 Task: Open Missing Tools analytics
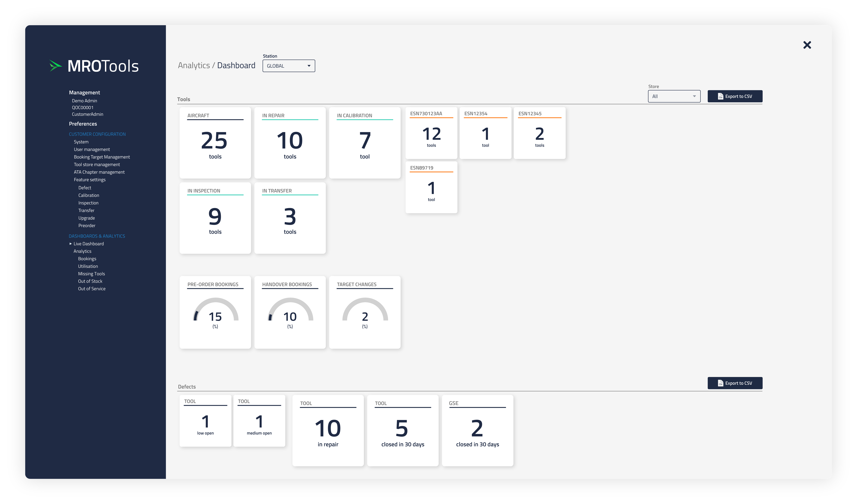coord(92,274)
